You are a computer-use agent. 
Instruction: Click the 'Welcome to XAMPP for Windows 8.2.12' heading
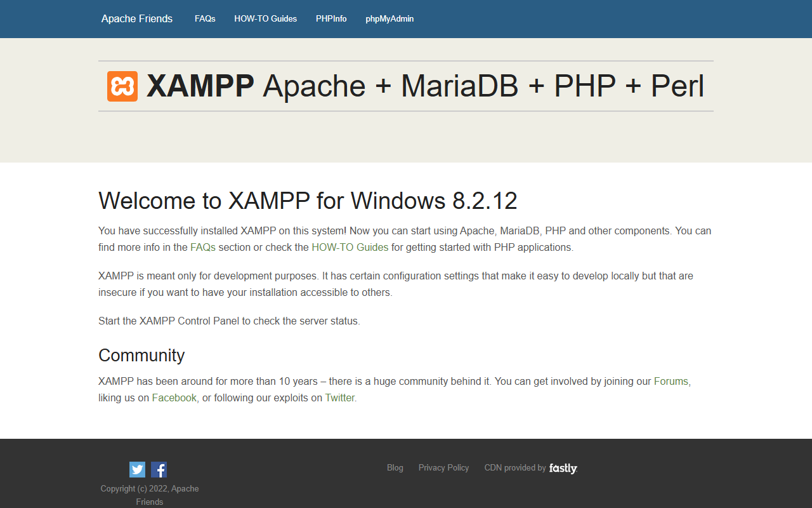pos(308,201)
